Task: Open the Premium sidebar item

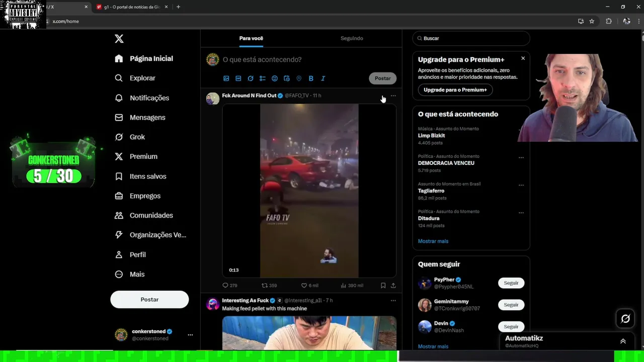Action: coord(136,156)
